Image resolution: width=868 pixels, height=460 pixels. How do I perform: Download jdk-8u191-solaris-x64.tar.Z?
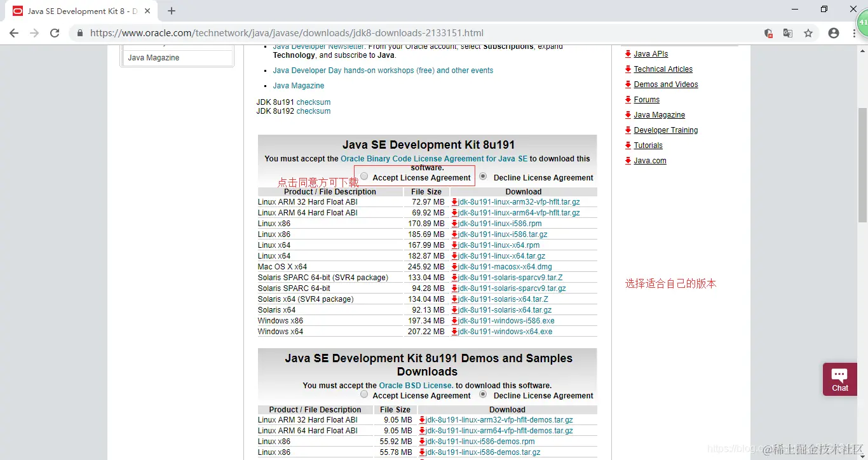pyautogui.click(x=503, y=299)
